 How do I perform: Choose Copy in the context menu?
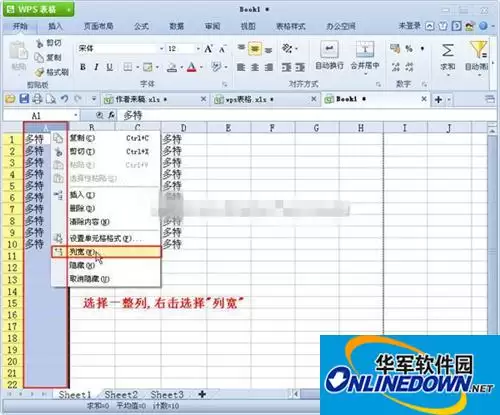(106, 138)
